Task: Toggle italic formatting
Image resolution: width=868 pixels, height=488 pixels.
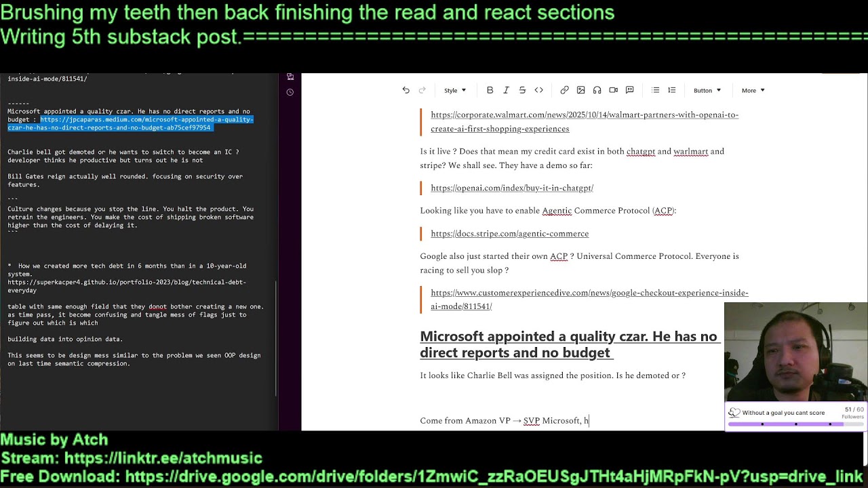Action: click(506, 90)
